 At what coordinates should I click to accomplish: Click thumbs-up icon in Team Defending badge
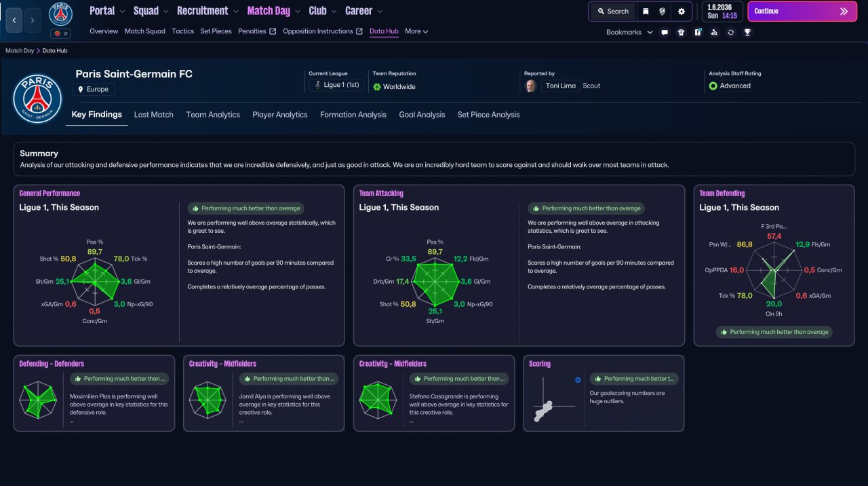click(x=724, y=332)
